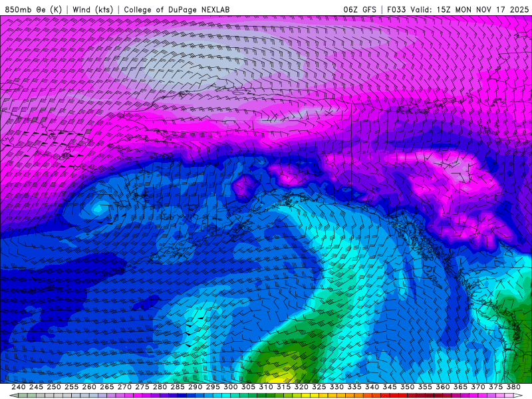532x399 pixels.
Task: Pick the 380 value on the legend
Action: click(x=513, y=387)
